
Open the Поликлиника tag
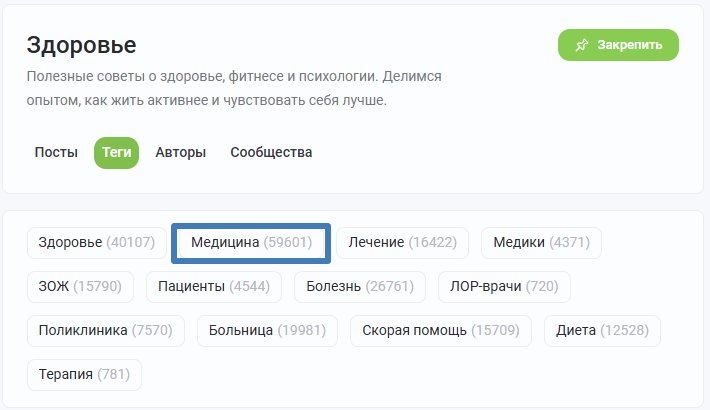coord(106,331)
